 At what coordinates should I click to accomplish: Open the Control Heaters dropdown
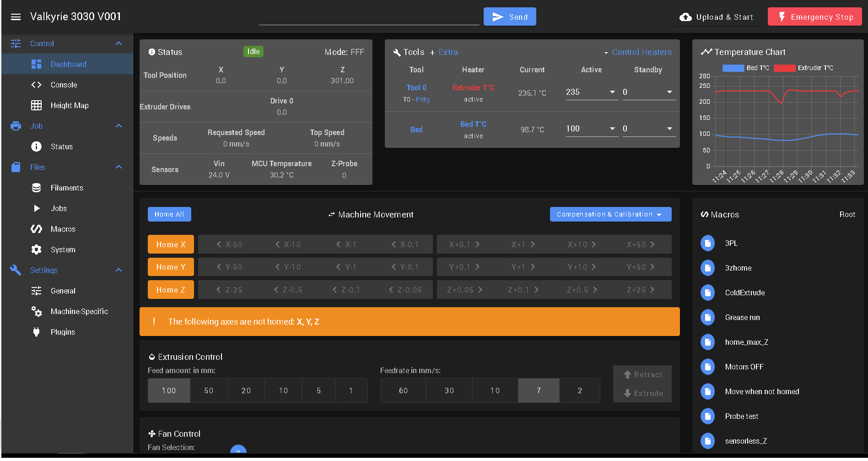[x=638, y=52]
